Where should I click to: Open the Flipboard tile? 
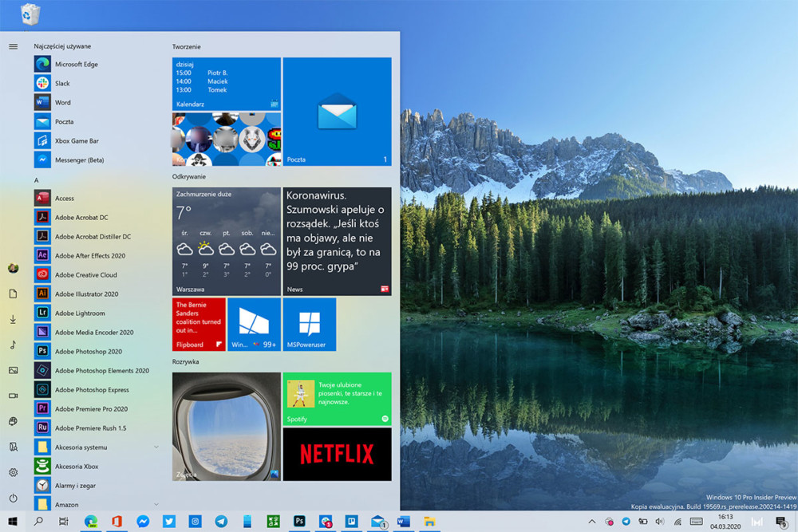click(x=199, y=325)
